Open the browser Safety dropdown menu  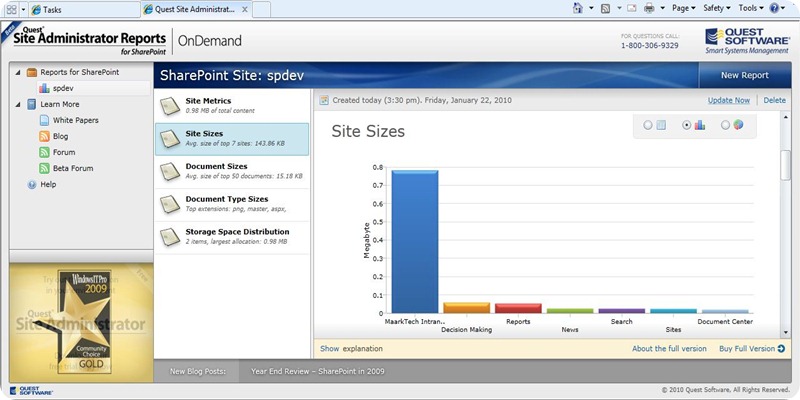coord(716,8)
